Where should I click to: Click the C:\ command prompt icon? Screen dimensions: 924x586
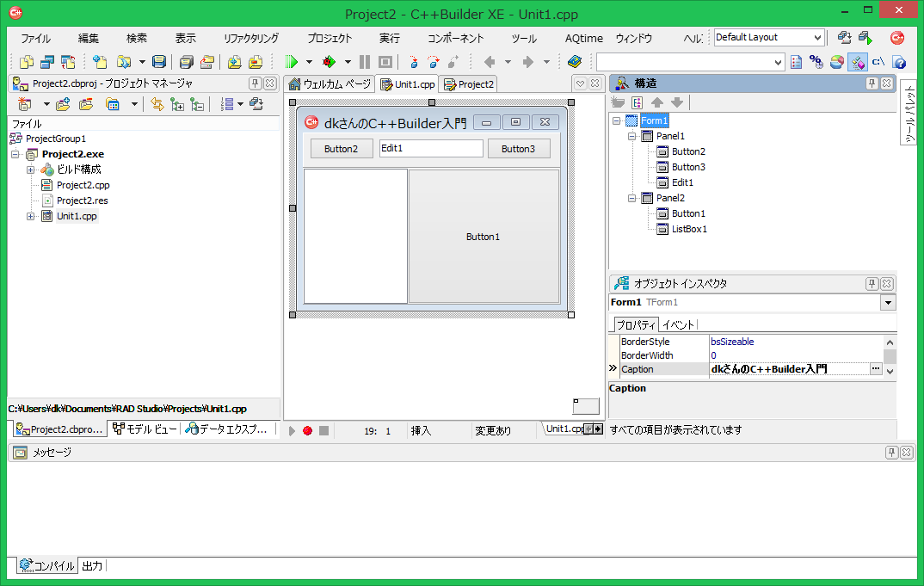[878, 62]
